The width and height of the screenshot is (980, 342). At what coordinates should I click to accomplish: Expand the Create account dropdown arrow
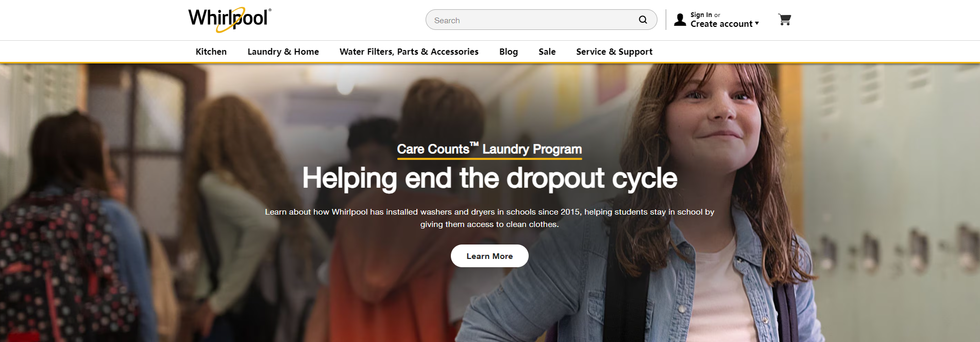757,24
